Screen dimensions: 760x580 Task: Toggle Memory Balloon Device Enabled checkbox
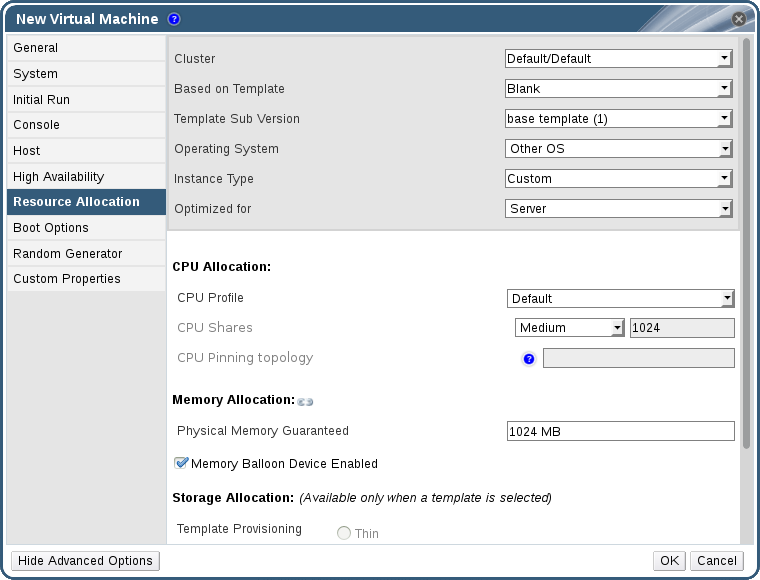[x=181, y=463]
